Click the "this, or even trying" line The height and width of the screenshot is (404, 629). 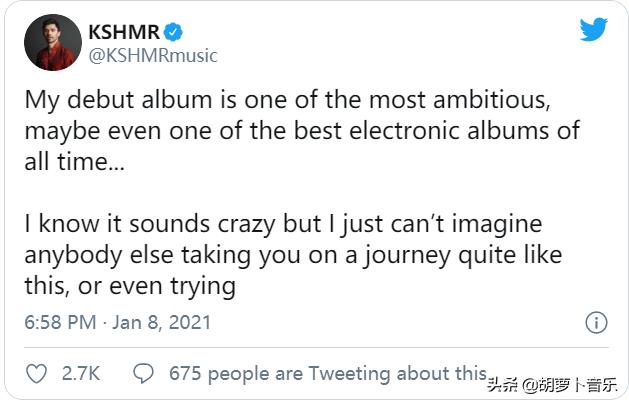point(130,287)
